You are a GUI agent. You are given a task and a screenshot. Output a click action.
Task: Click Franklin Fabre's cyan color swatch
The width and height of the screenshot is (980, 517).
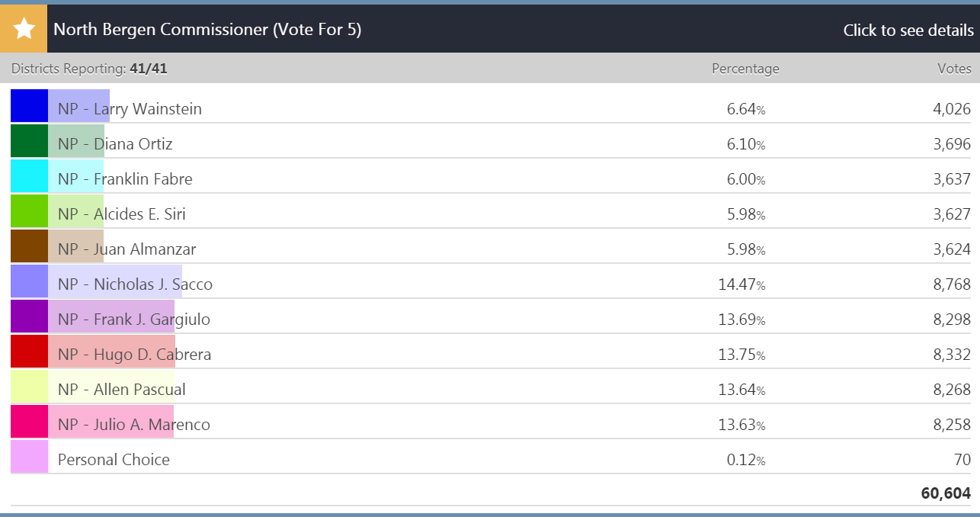pos(30,176)
